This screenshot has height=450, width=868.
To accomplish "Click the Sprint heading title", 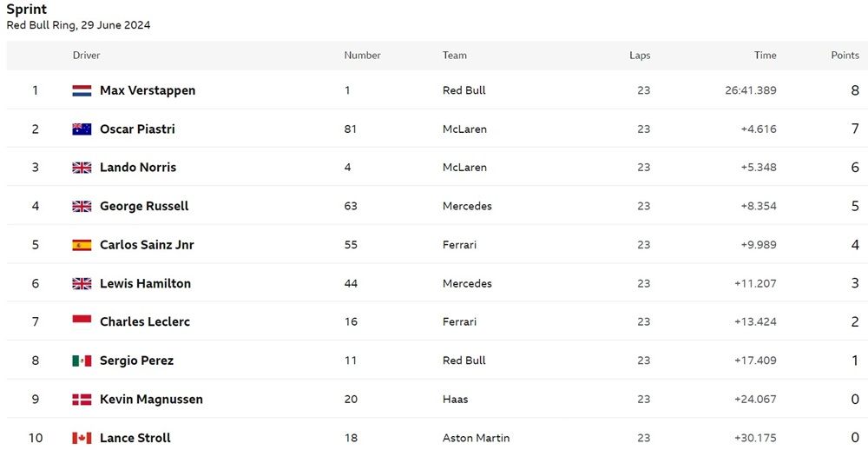I will point(27,10).
